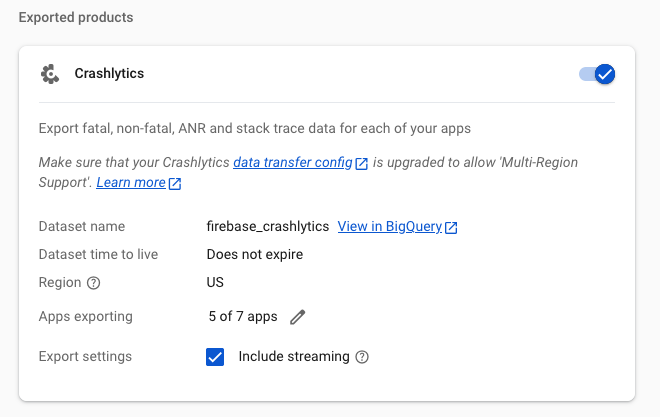Click the 'Dataset name' label
This screenshot has width=660, height=417.
82,226
